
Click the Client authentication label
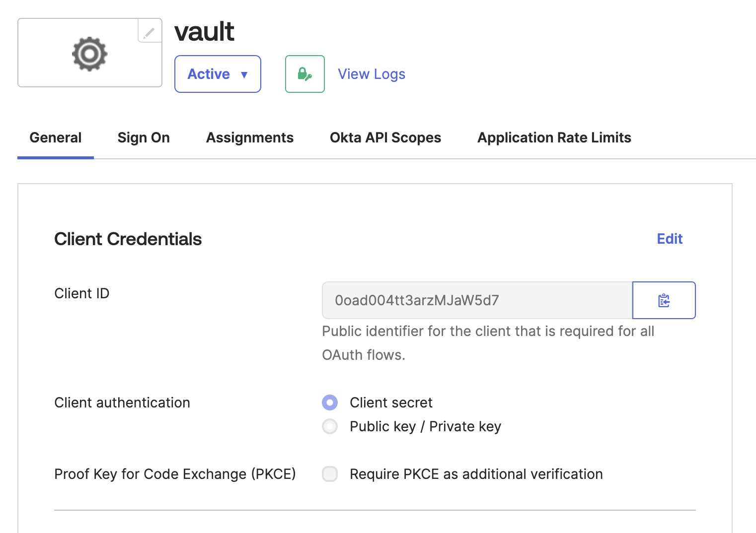(122, 402)
